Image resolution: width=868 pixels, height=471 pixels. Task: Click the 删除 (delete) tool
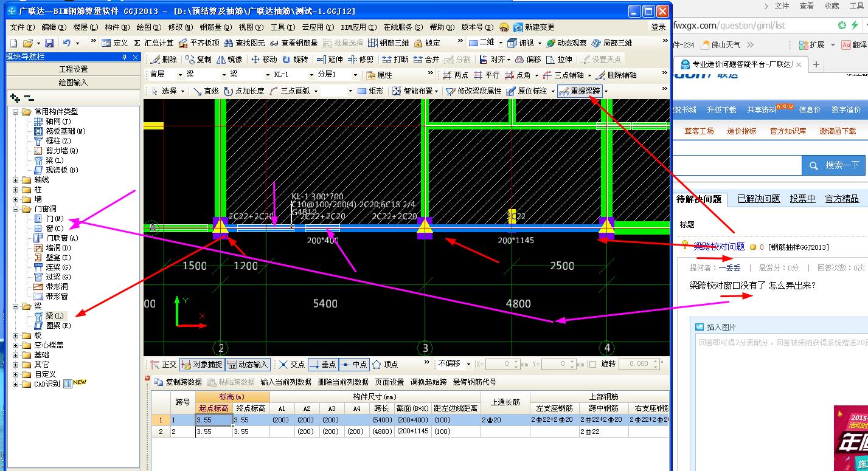point(164,59)
